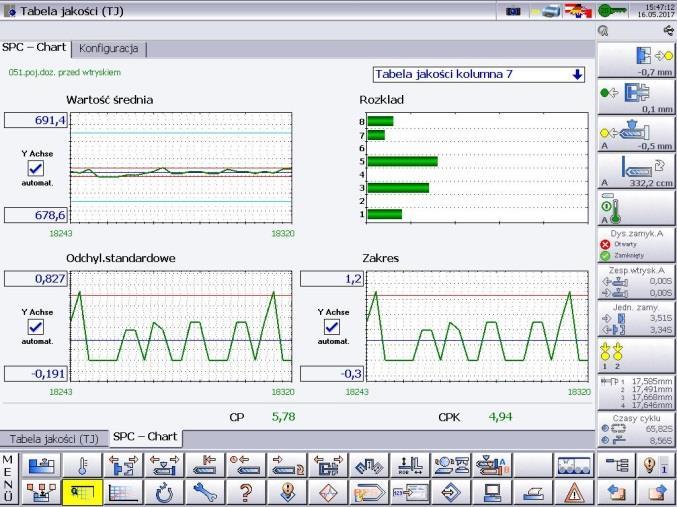Edit Zakres upper limit 1,2

332,279
